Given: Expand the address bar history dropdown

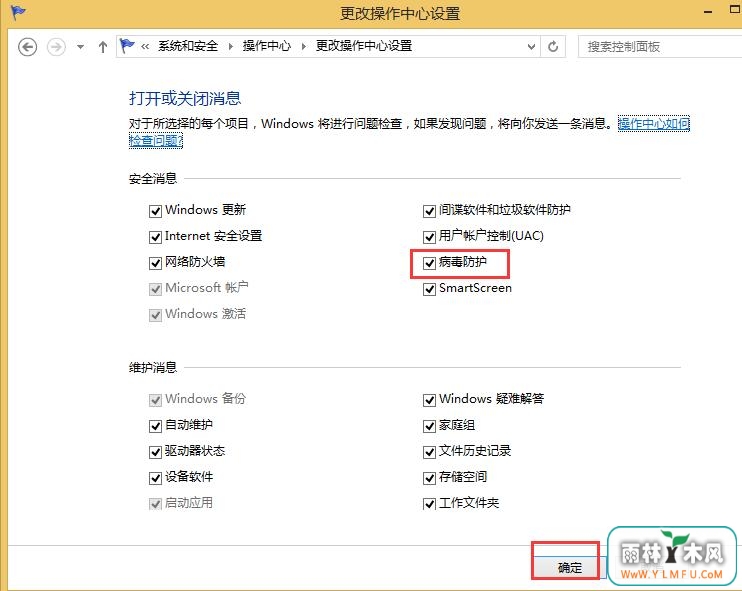Looking at the screenshot, I should tap(531, 47).
